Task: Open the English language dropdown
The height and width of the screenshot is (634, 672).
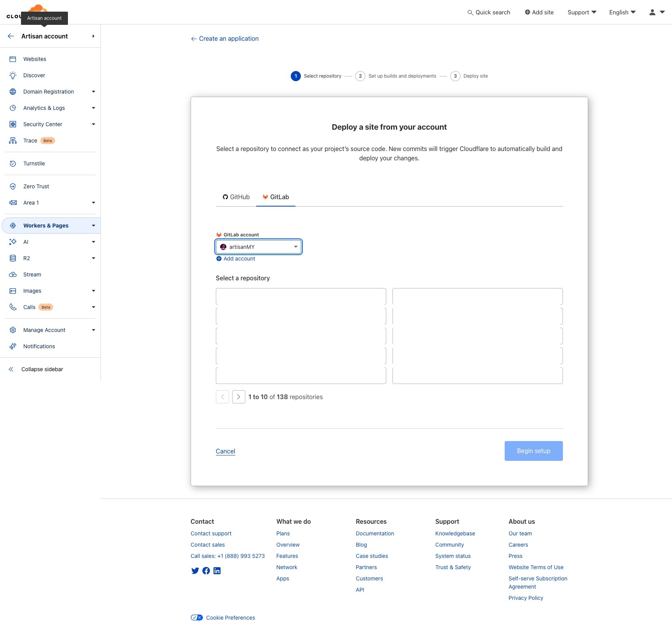Action: (x=622, y=12)
